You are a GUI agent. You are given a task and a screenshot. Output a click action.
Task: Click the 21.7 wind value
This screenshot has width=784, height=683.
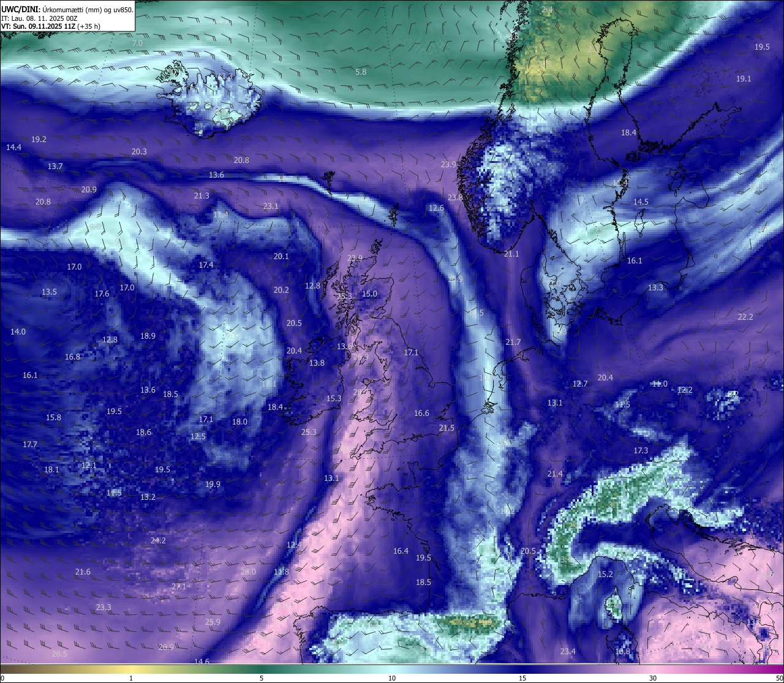[513, 342]
